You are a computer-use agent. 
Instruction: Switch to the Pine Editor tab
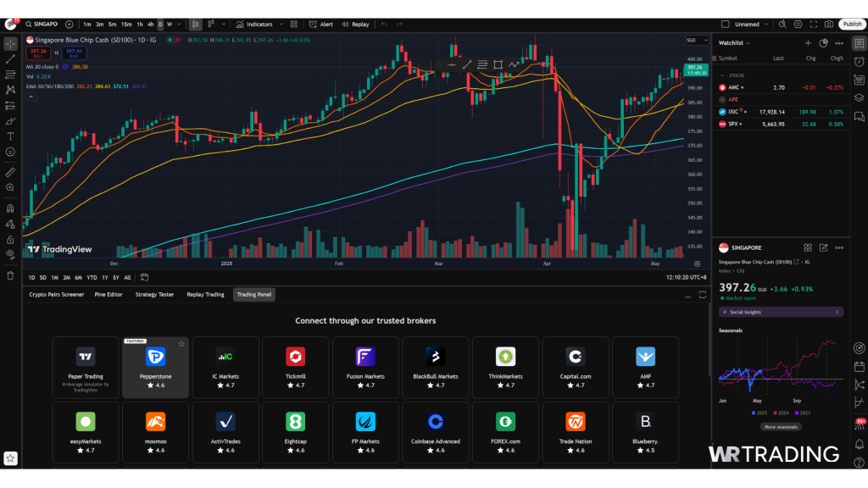(108, 295)
